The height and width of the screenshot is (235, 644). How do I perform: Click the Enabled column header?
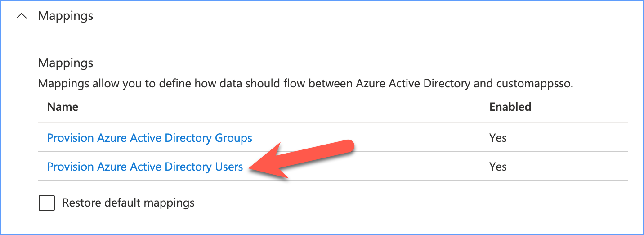(x=510, y=107)
